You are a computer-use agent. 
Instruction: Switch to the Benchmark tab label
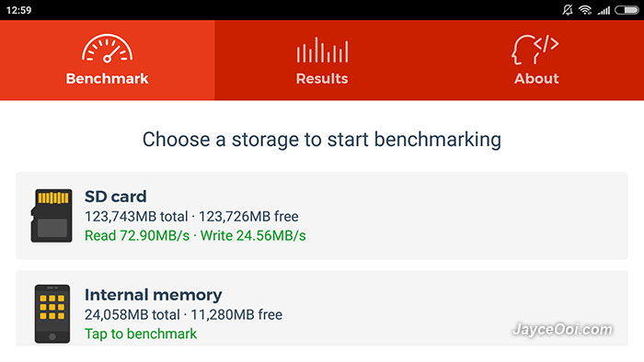tap(108, 78)
